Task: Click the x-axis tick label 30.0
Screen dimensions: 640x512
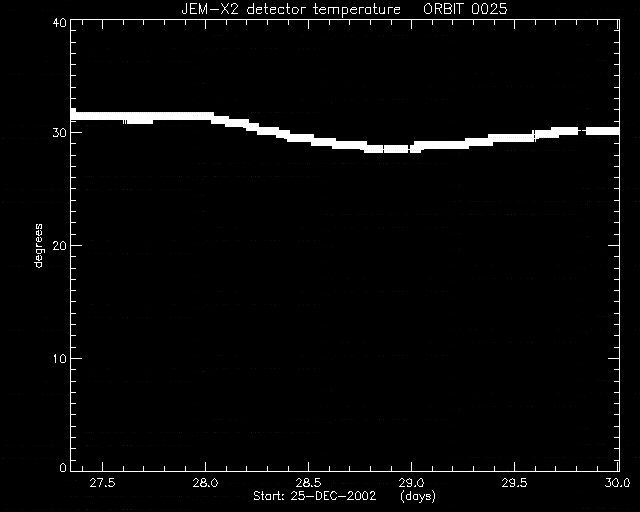Action: point(617,483)
